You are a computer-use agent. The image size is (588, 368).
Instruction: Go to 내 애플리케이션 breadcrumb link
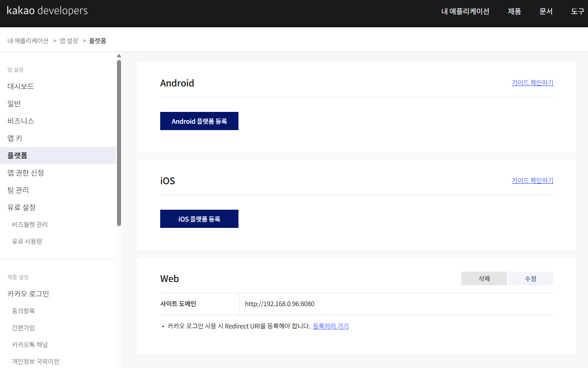click(28, 41)
